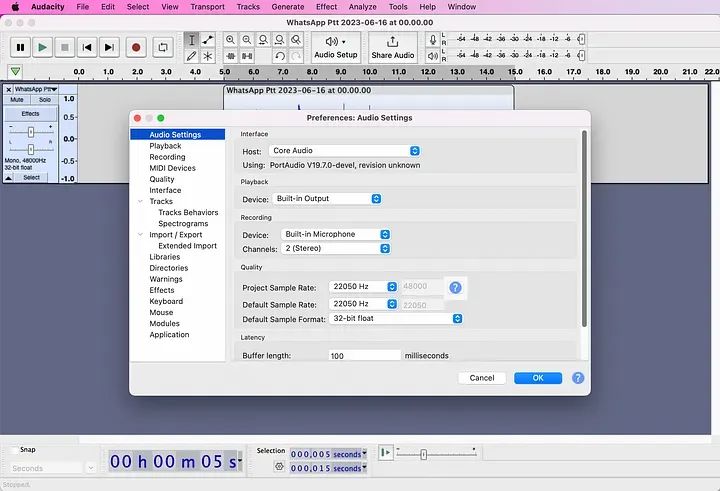This screenshot has height=491, width=720.
Task: Click the Pause transport button
Action: pyautogui.click(x=20, y=47)
